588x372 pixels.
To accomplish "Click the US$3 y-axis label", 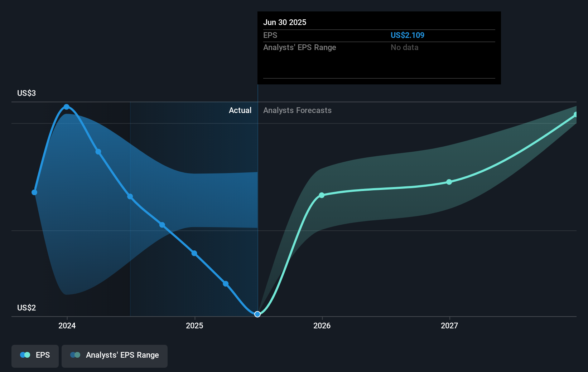I will (26, 93).
